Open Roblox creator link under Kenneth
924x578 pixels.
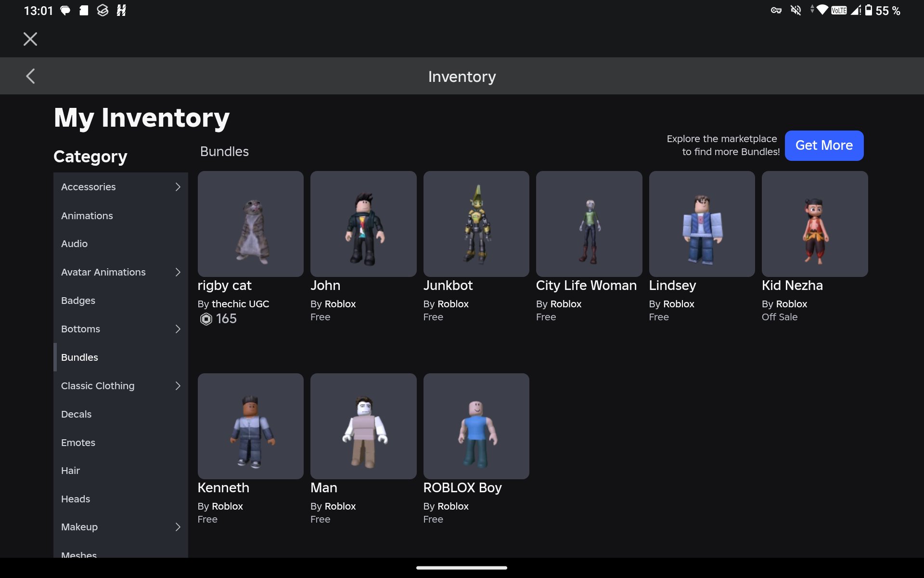point(227,506)
